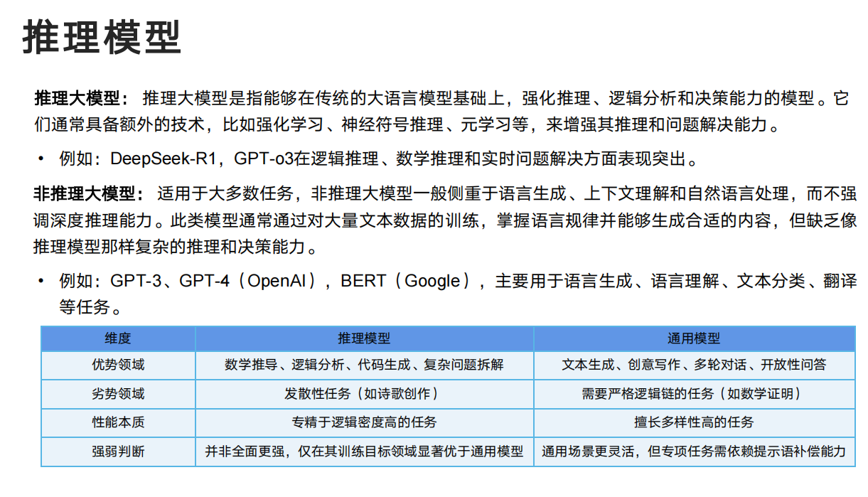Select table header cell 维度

point(118,338)
